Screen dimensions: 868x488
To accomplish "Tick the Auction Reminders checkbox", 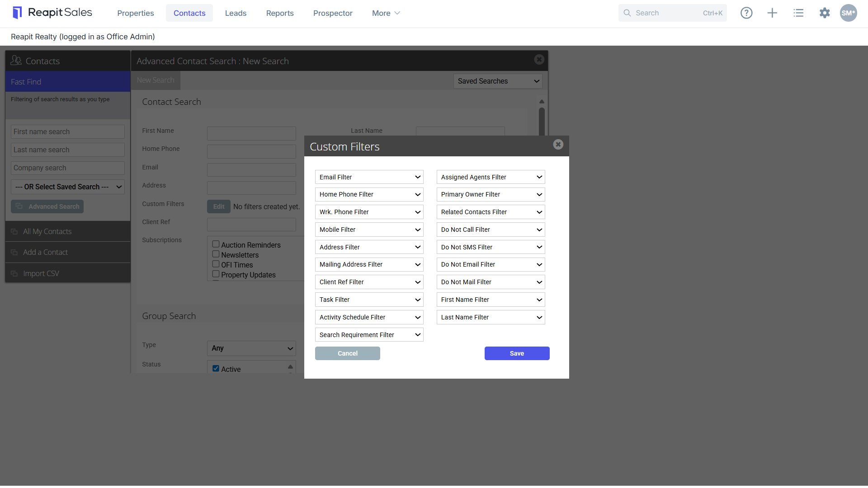I will pyautogui.click(x=216, y=244).
